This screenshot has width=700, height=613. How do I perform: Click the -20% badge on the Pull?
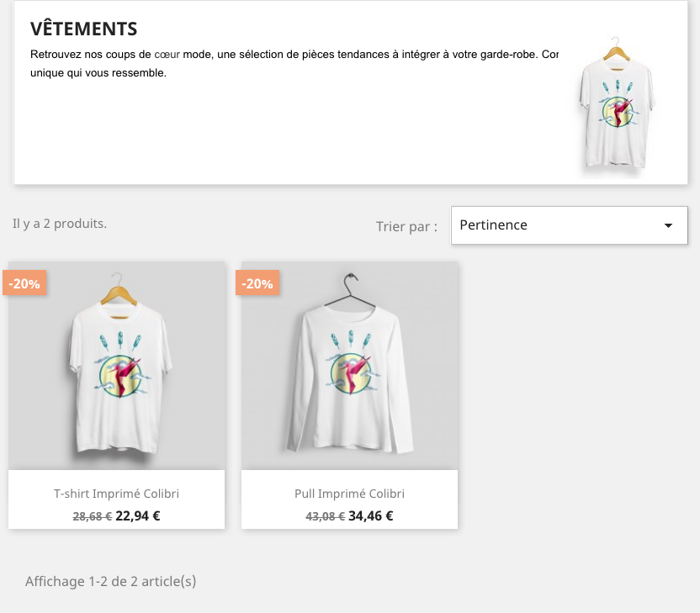(x=257, y=283)
